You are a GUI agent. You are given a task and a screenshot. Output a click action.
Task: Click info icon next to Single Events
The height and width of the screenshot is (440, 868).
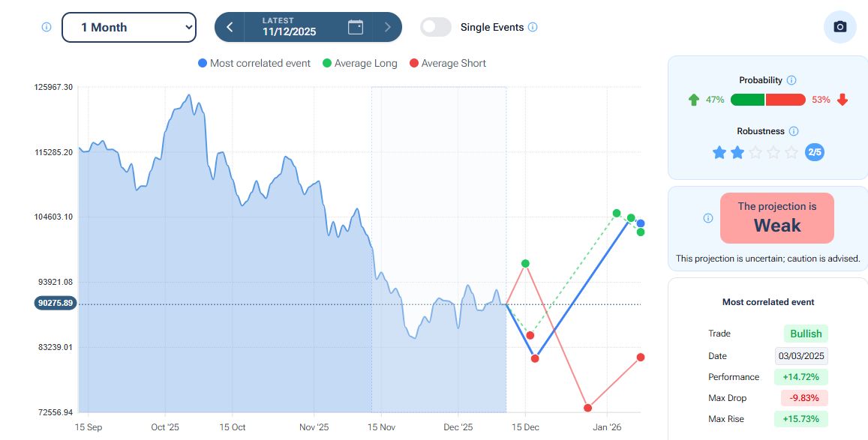coord(533,27)
